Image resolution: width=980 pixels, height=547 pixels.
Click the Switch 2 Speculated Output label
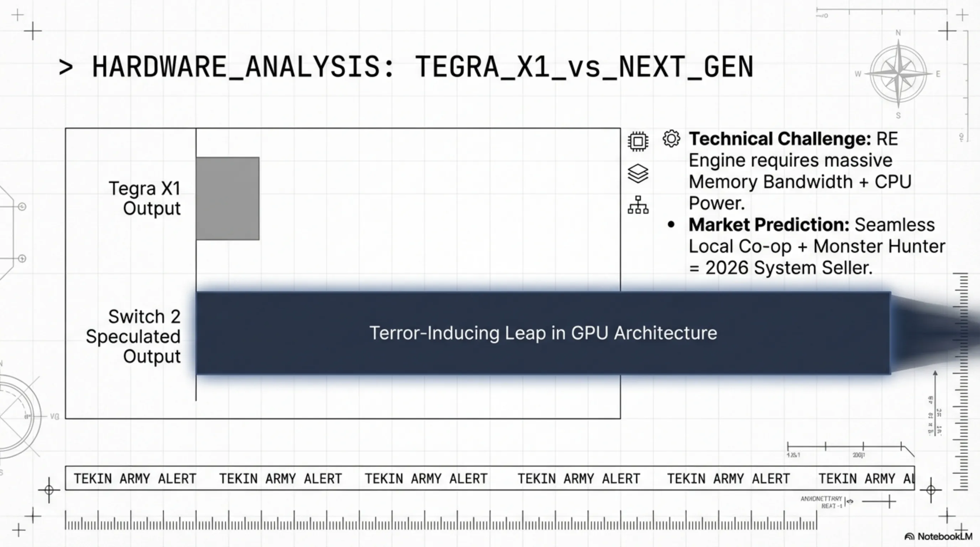[134, 336]
